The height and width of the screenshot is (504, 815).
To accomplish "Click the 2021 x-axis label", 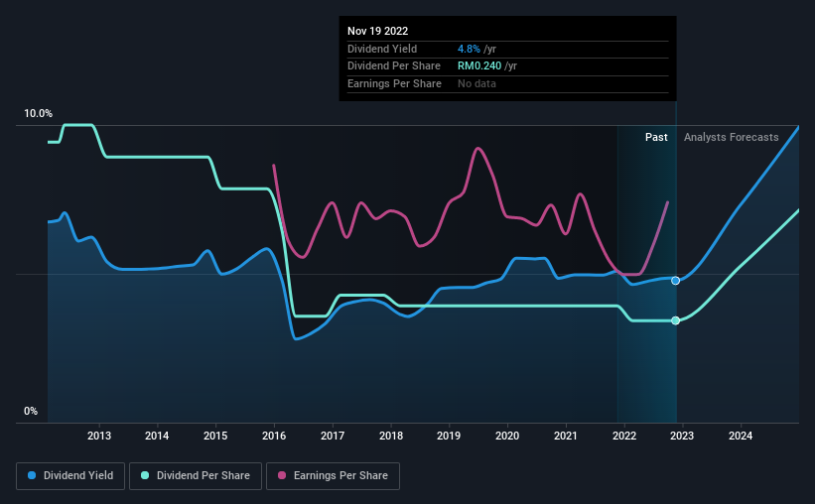I will pos(566,436).
